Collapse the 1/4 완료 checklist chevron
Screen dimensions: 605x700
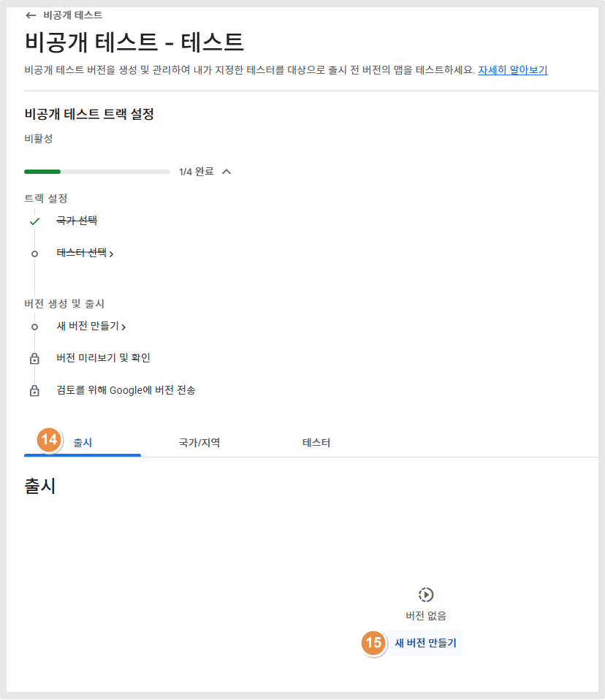click(227, 172)
